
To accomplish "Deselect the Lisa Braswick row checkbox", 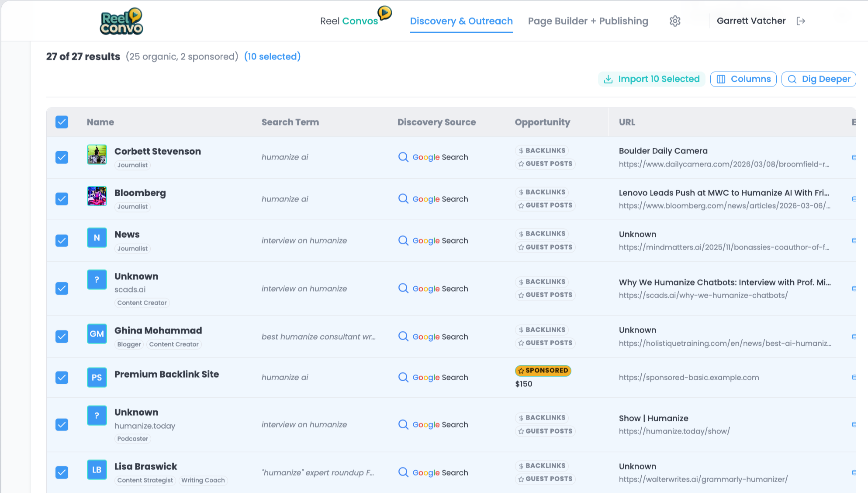I will 62,472.
